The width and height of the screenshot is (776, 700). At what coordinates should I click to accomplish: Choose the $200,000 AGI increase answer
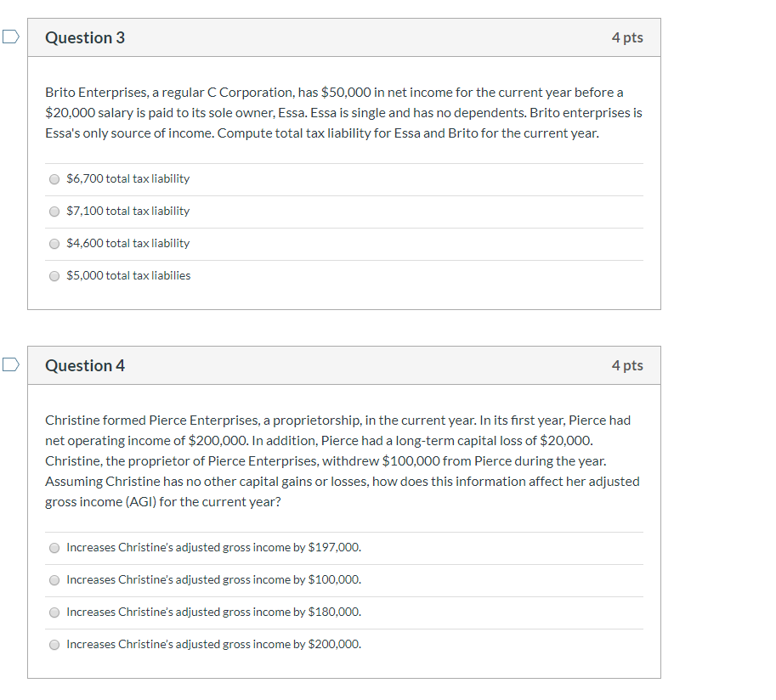coord(54,645)
